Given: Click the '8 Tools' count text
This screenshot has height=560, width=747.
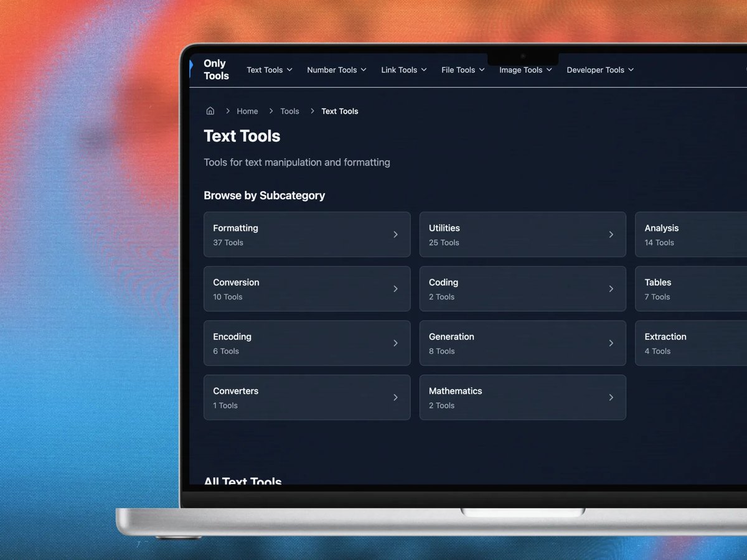Looking at the screenshot, I should 442,351.
